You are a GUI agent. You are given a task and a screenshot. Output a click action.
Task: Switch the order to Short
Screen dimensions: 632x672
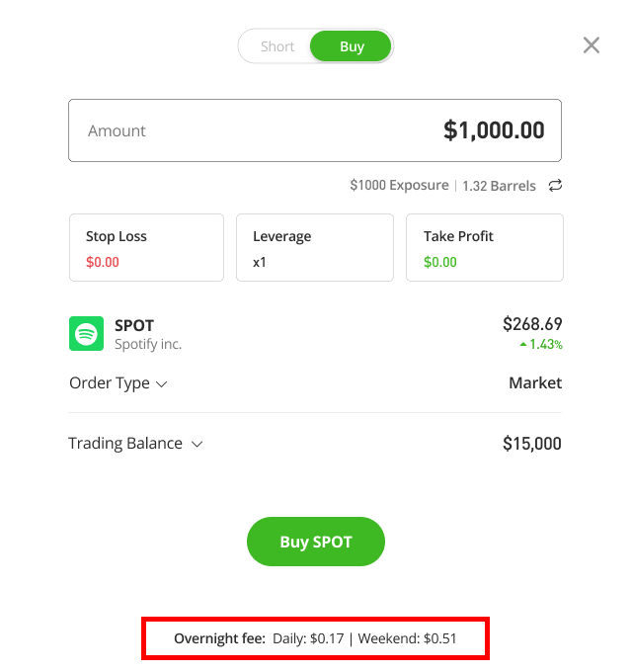point(277,46)
